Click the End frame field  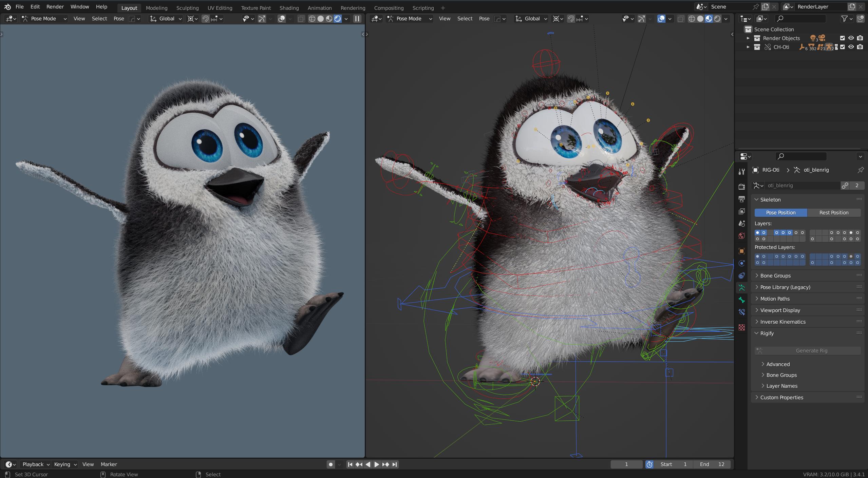tap(712, 464)
